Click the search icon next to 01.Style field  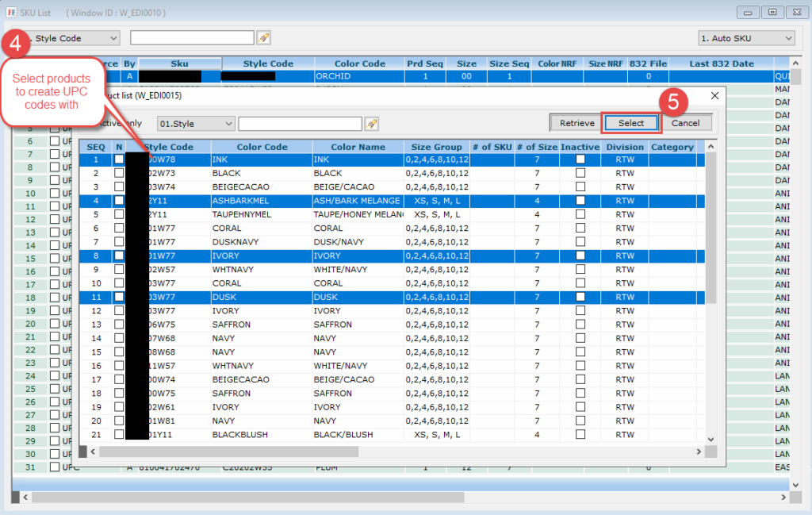click(x=371, y=124)
